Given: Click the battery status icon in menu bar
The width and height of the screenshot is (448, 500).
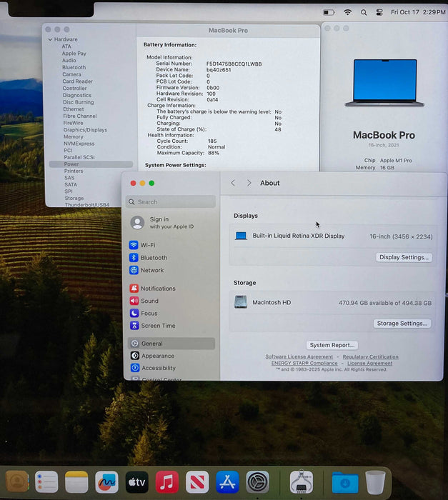Looking at the screenshot, I should click(329, 12).
